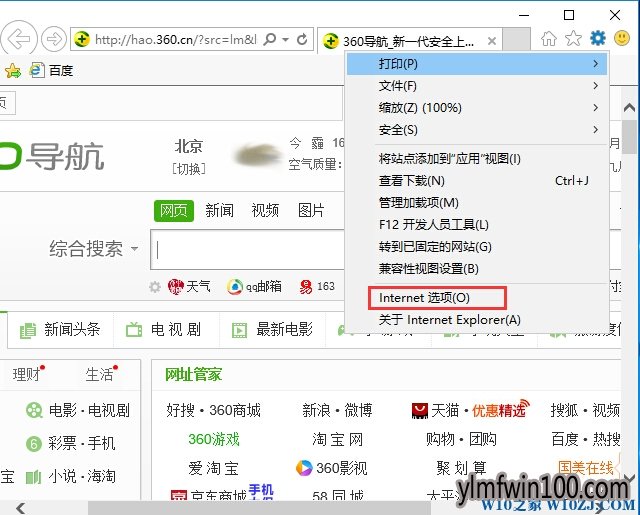Select the 生活 sidebar tab

(x=99, y=374)
